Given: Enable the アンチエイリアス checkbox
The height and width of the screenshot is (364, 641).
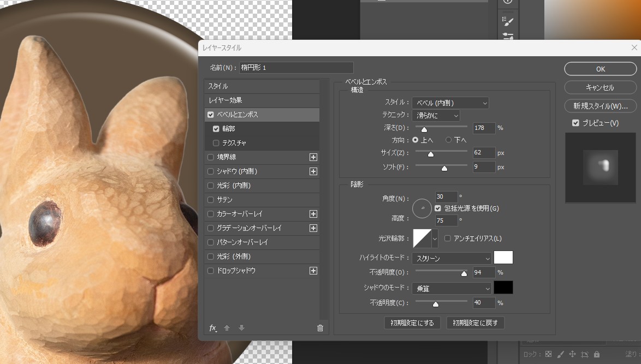Looking at the screenshot, I should [448, 238].
